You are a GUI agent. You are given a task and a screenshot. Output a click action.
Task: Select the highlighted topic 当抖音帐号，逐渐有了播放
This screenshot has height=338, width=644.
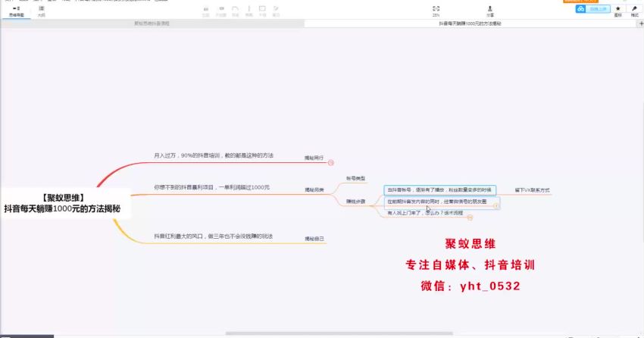pyautogui.click(x=440, y=190)
